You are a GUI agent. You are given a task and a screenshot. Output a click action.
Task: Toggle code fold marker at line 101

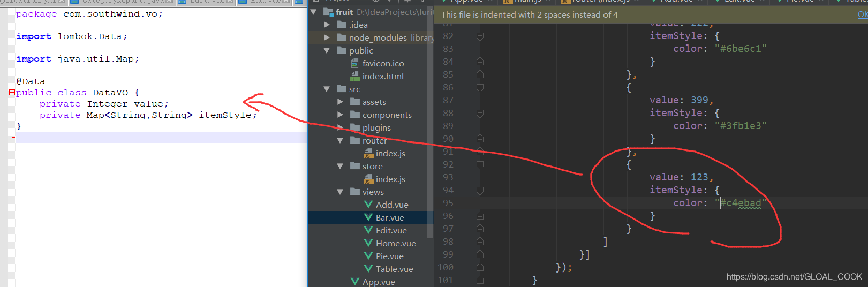480,280
